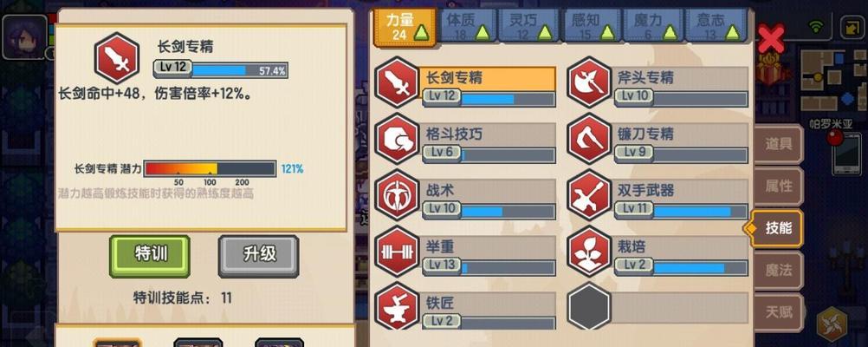Switch to the 灵巧 attribute tab
The width and height of the screenshot is (868, 347).
coord(529,26)
